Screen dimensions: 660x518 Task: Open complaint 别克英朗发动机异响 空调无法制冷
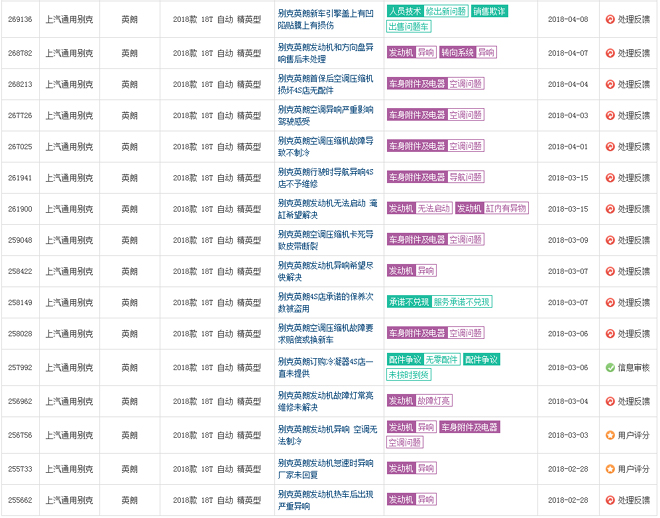pos(327,435)
